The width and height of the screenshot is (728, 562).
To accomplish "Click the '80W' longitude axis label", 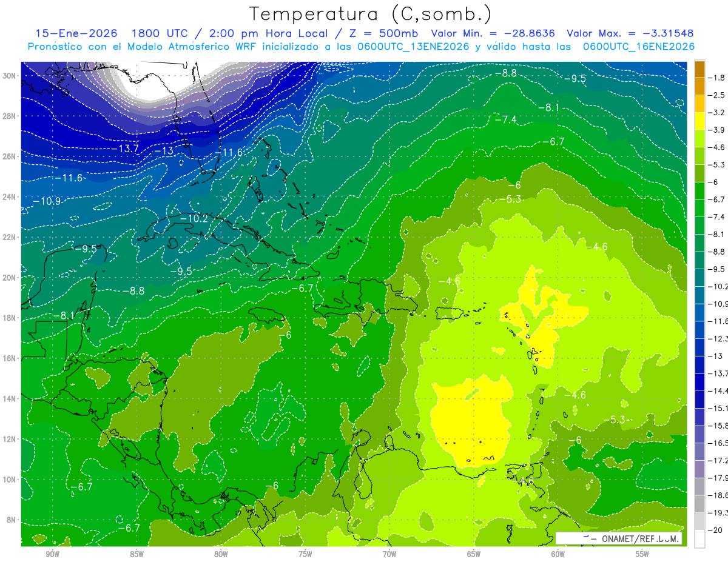I will [x=221, y=554].
